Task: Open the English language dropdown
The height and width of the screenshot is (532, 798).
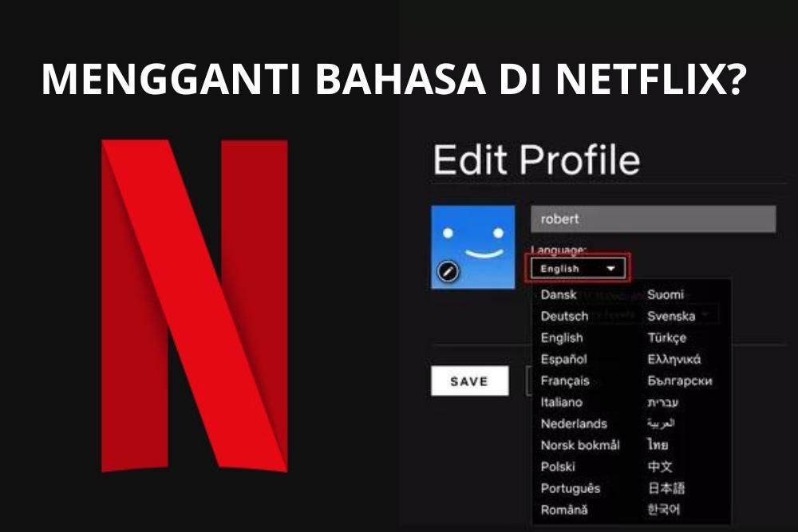Action: pyautogui.click(x=578, y=268)
